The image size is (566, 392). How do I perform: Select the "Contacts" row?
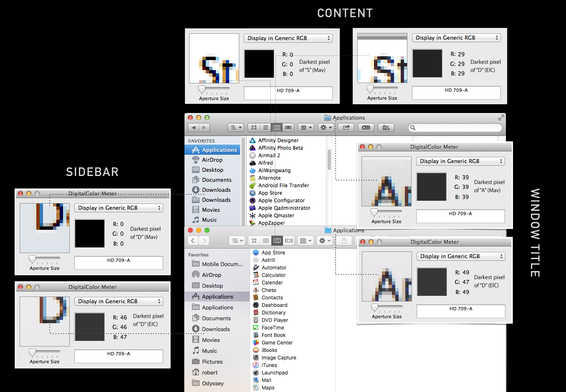(293, 298)
